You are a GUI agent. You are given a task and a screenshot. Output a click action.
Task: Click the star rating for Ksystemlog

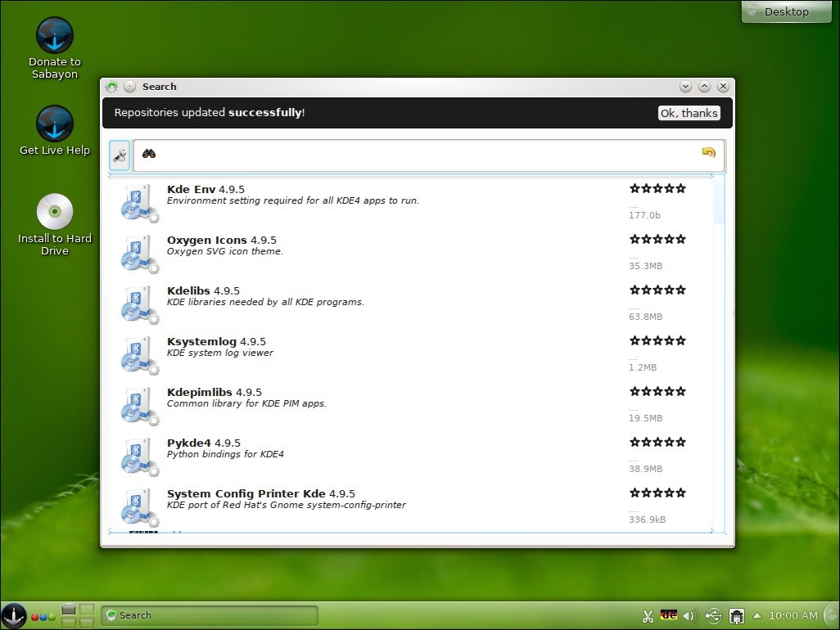pos(657,341)
